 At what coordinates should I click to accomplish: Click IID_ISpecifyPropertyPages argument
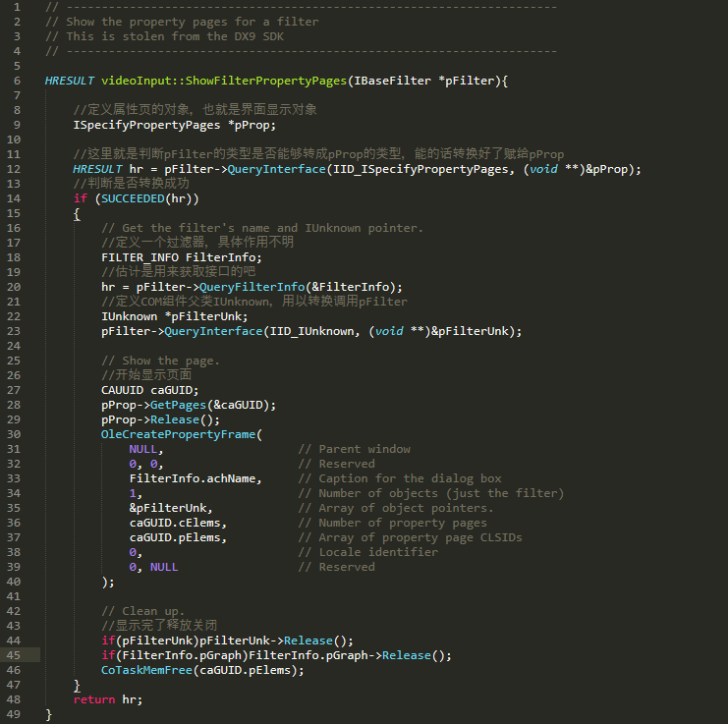[x=421, y=169]
